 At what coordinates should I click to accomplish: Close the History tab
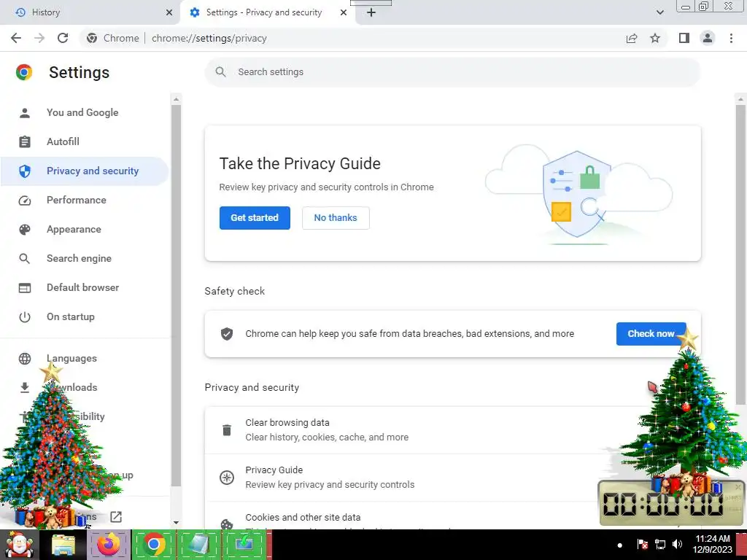169,12
